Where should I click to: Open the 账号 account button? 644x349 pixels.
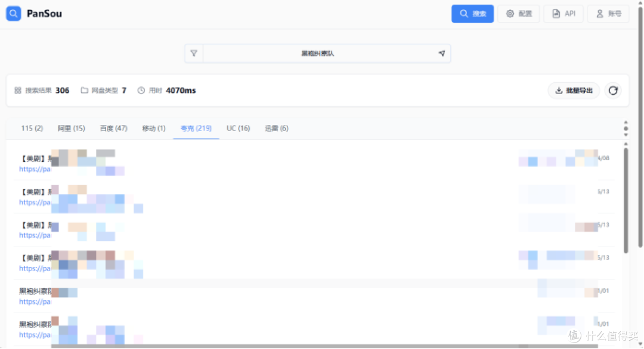[x=608, y=14]
